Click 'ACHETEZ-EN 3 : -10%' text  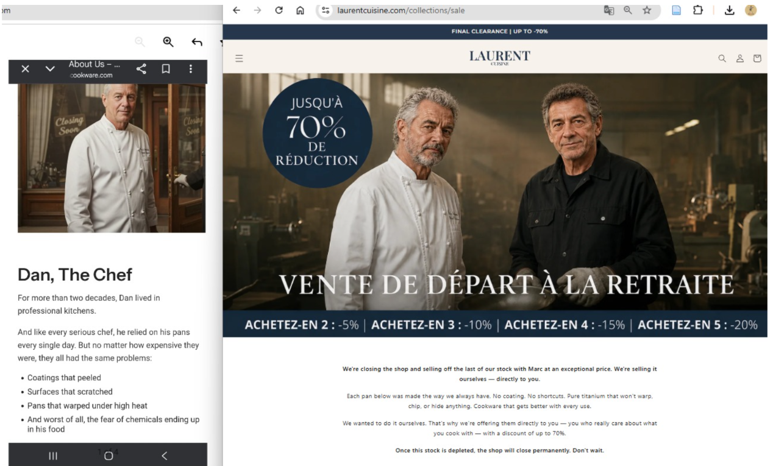click(431, 325)
